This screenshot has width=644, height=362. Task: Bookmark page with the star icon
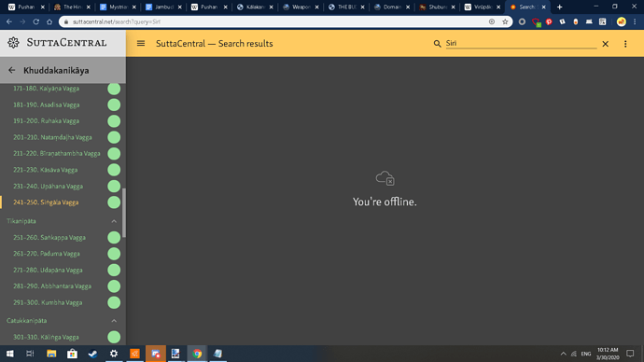[x=505, y=21]
